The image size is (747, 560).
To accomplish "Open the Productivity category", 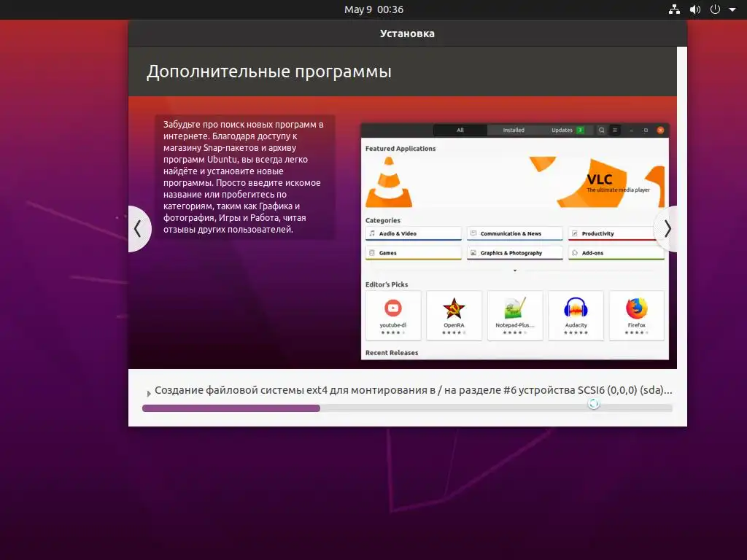I will [x=616, y=234].
